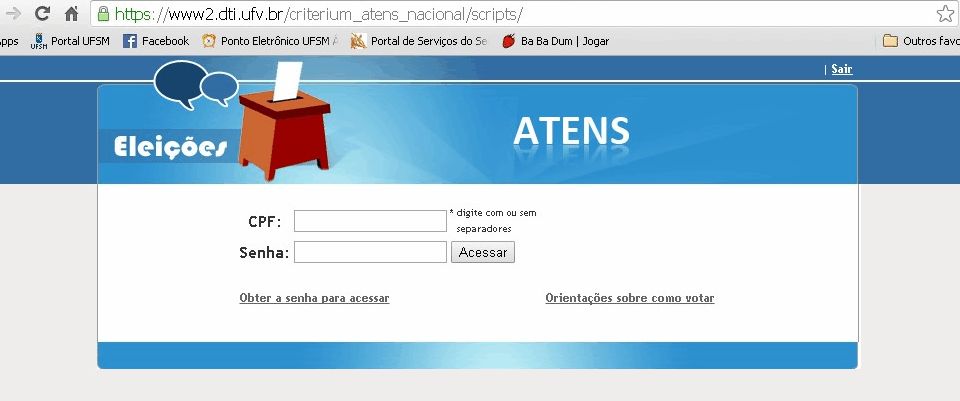Focus the Senha password field
Viewport: 960px width, 401px height.
[370, 252]
